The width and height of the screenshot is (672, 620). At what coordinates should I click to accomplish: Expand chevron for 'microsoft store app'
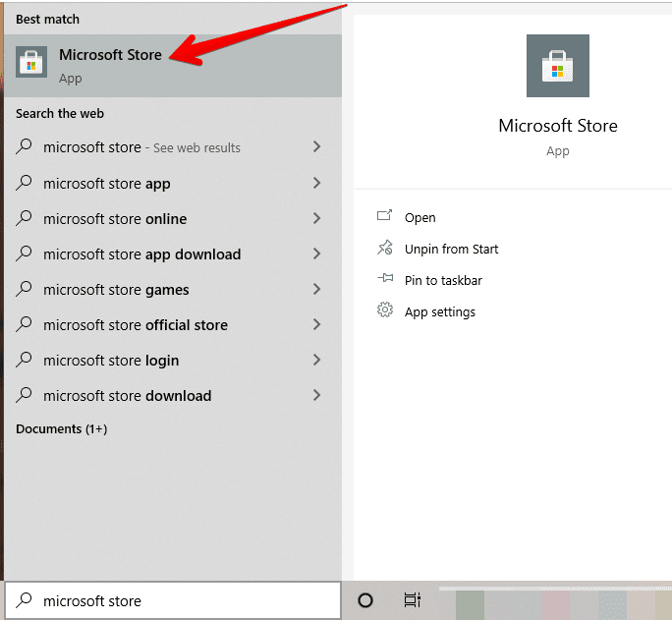pos(316,183)
